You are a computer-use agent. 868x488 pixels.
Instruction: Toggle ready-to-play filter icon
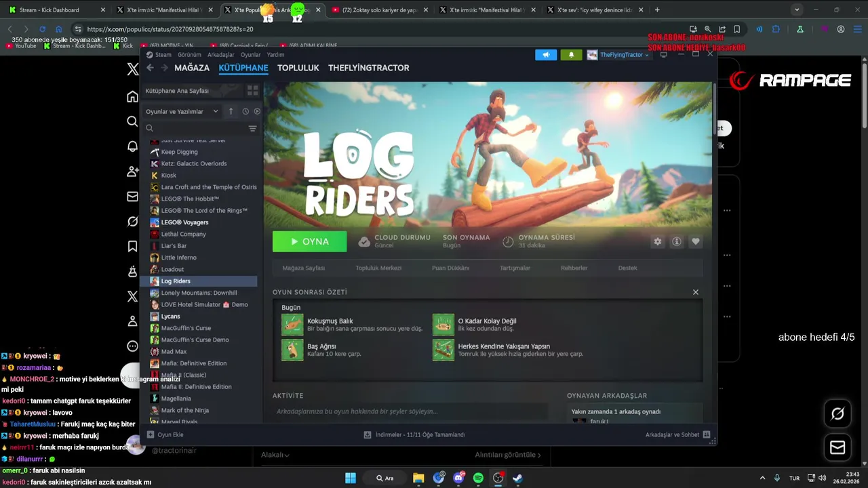point(257,111)
